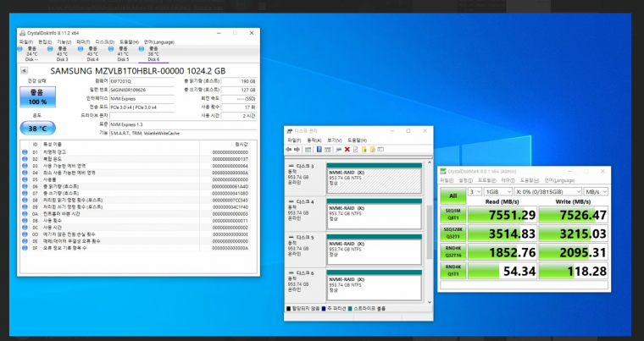Click the 190 GB total host reads value
Screen dimensions: 644x341
239,81
